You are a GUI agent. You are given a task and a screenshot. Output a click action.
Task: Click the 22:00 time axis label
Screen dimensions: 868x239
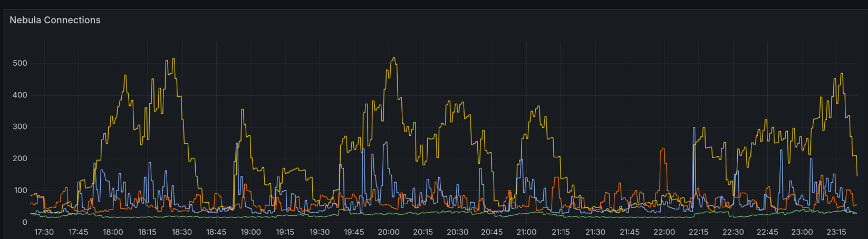[664, 232]
